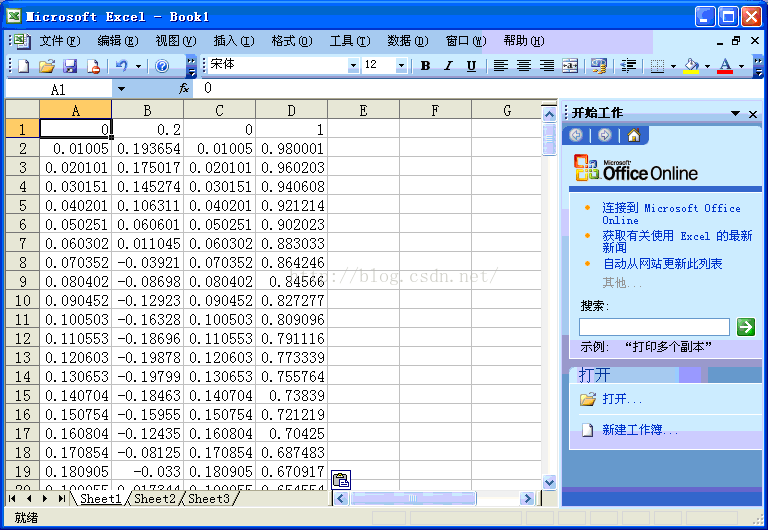Click the green search Go arrow button
The width and height of the screenshot is (768, 530).
coord(745,327)
